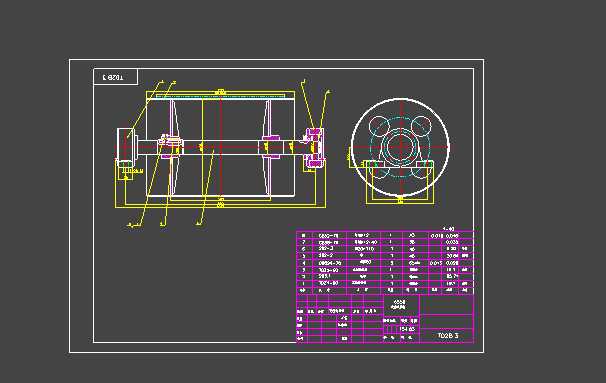Click the large white circle in end view
This screenshot has height=383, width=606.
coord(400,147)
